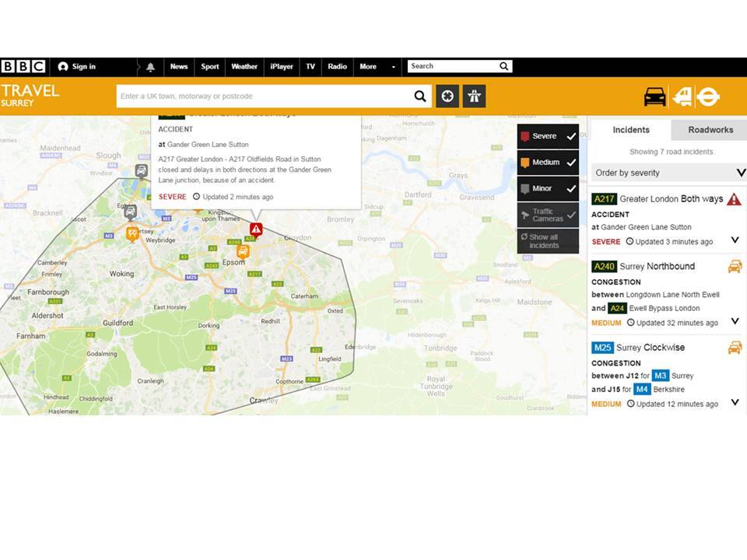Click the grey marker near Egham

[130, 212]
